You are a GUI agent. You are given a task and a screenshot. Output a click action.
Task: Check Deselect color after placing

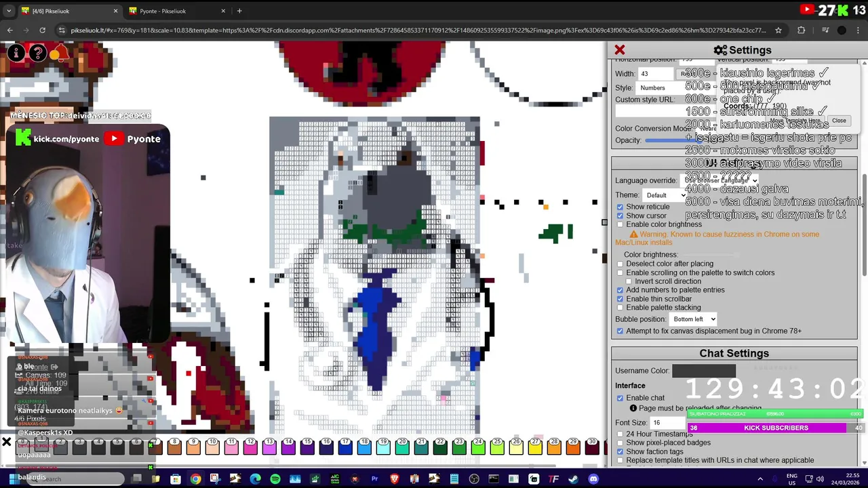click(x=620, y=264)
